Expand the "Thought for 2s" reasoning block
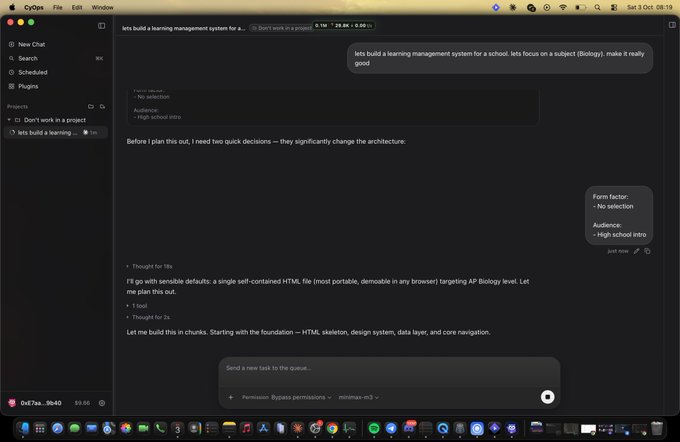Viewport: 680px width, 442px height. (148, 317)
